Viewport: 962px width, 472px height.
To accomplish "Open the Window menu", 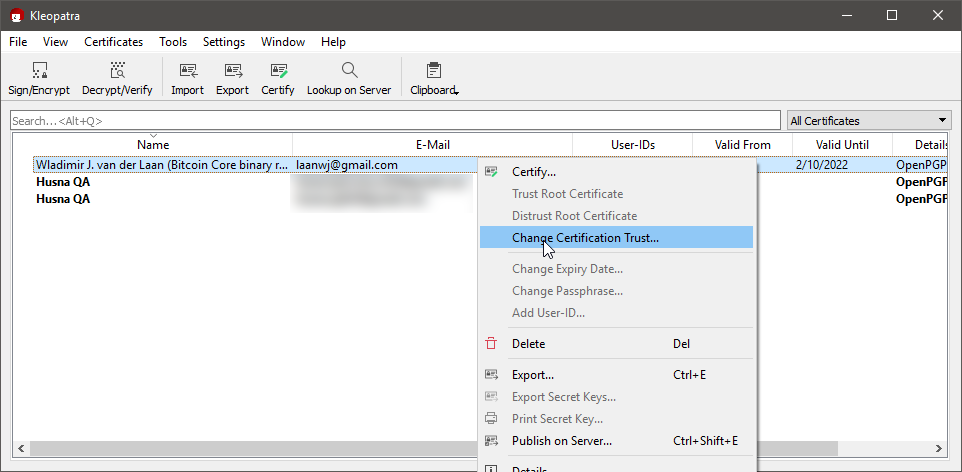I will pos(283,42).
